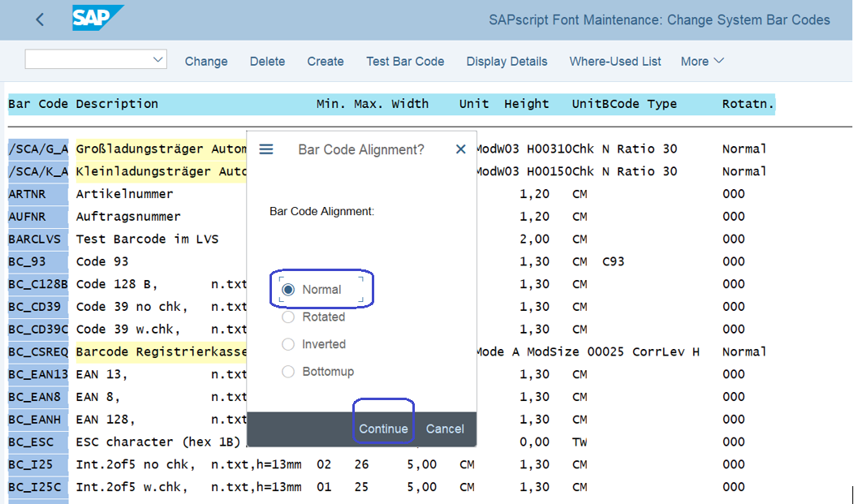
Task: Open the Change menu item
Action: click(x=206, y=61)
